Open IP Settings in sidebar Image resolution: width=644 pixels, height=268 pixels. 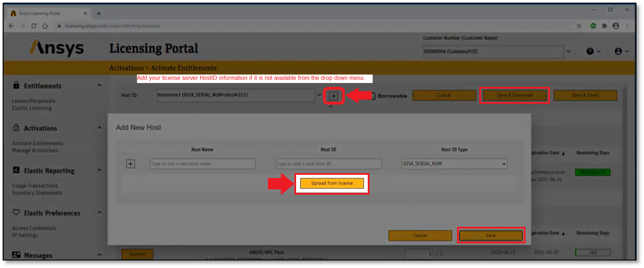coord(25,235)
